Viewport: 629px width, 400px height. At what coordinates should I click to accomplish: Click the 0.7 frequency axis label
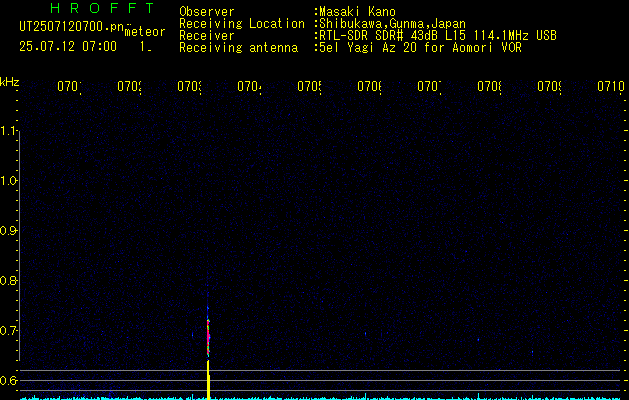[x=8, y=331]
